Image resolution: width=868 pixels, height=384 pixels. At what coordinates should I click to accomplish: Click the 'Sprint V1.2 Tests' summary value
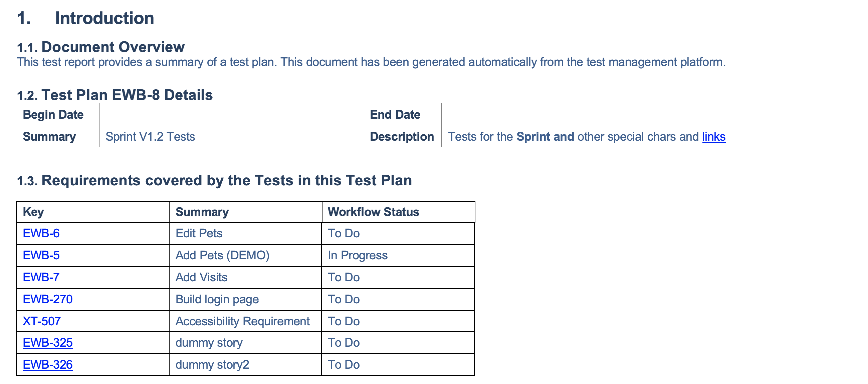click(150, 137)
